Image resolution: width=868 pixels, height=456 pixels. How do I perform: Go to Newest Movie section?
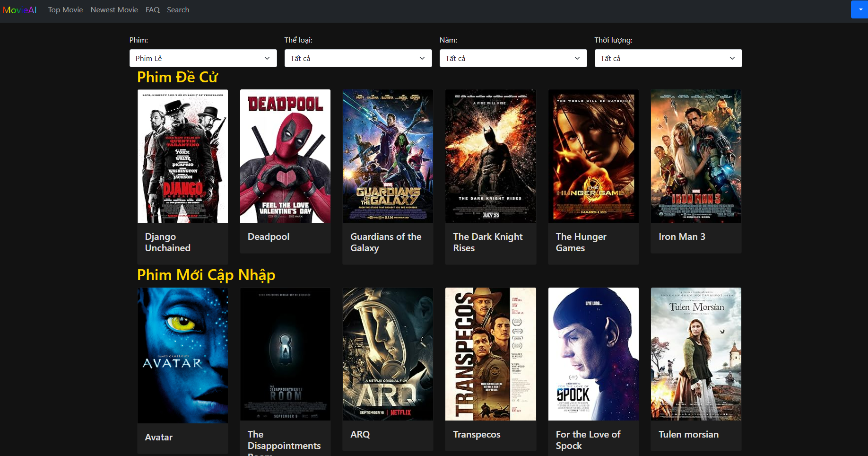pos(114,10)
